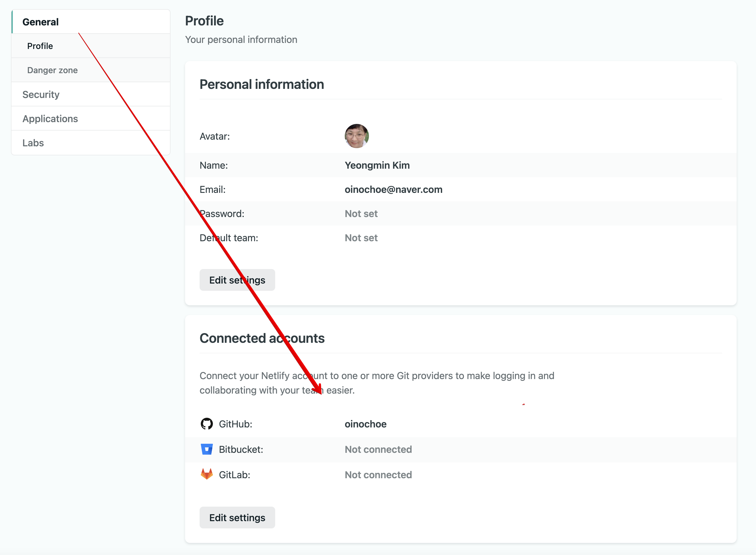Click the email oinochoe@naver.com
Screen dimensions: 756x555
pyautogui.click(x=393, y=190)
